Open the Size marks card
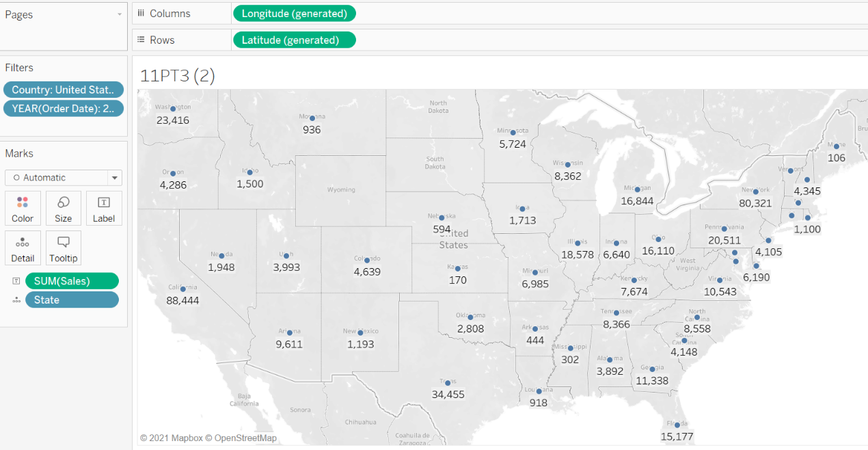 pyautogui.click(x=63, y=209)
